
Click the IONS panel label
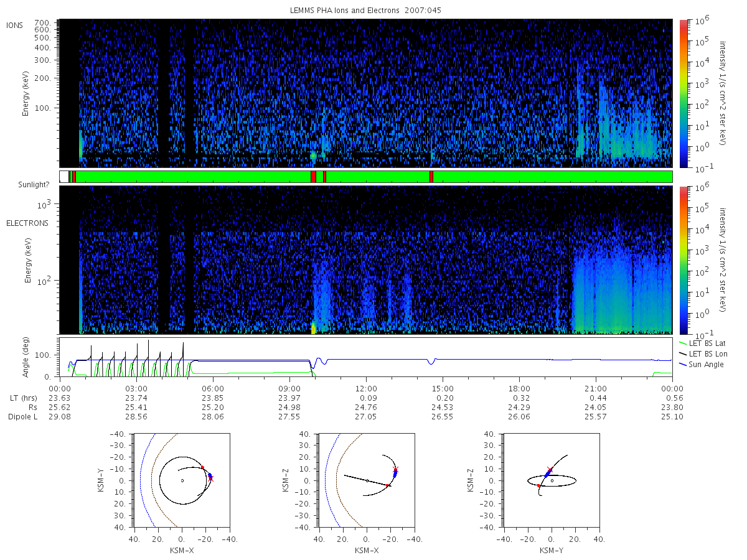(x=16, y=25)
